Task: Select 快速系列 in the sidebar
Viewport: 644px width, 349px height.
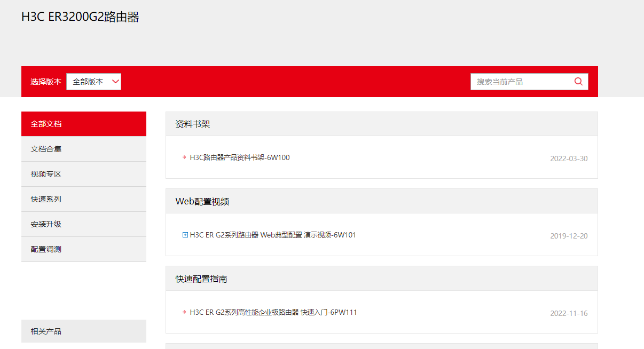Action: tap(84, 199)
